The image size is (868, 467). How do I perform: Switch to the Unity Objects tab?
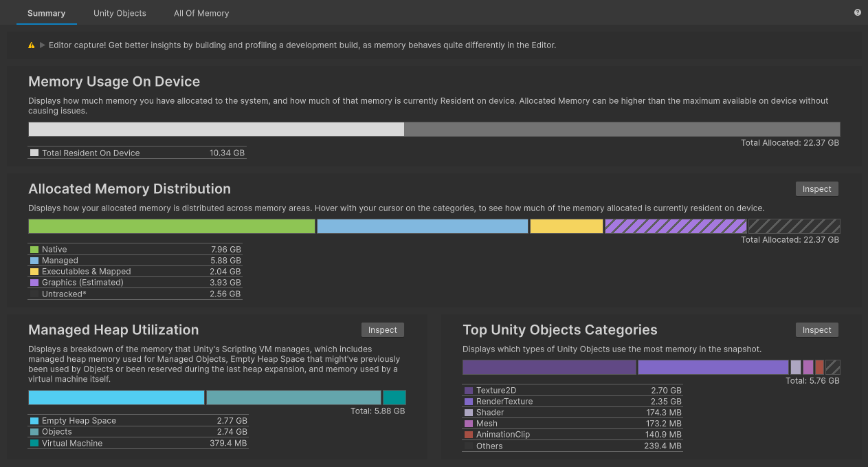[120, 13]
